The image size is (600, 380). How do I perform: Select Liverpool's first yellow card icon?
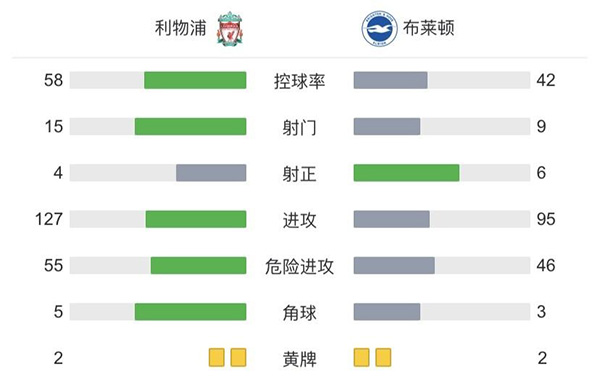click(217, 357)
